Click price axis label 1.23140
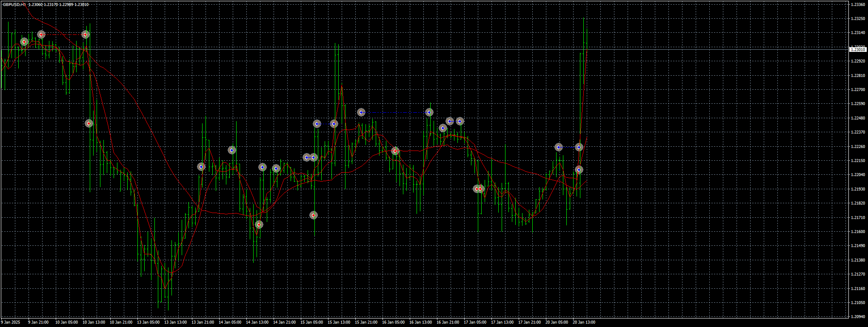Screen dimensions: 868x327 click(857, 33)
